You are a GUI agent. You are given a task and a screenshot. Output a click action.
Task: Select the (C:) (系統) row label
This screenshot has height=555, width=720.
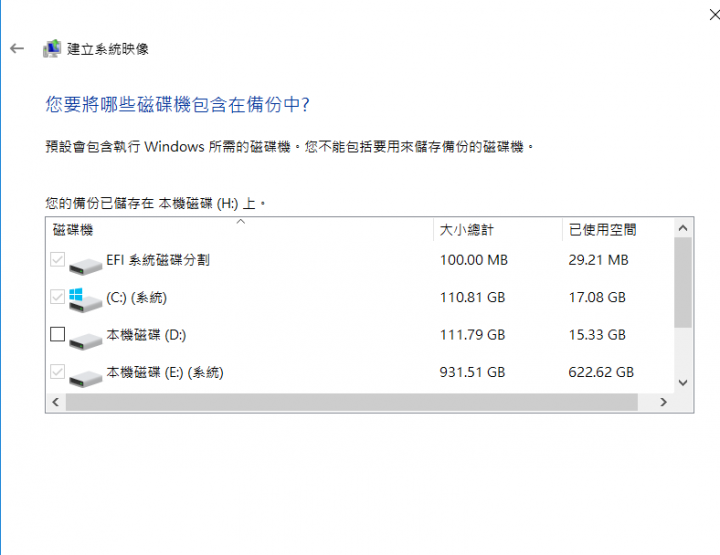(136, 297)
